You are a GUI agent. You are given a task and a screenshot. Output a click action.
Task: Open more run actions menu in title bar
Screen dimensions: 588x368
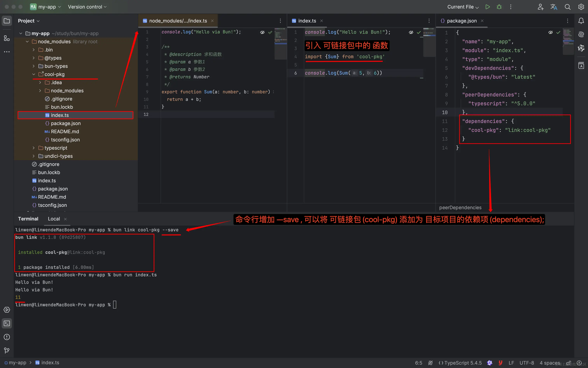(510, 7)
